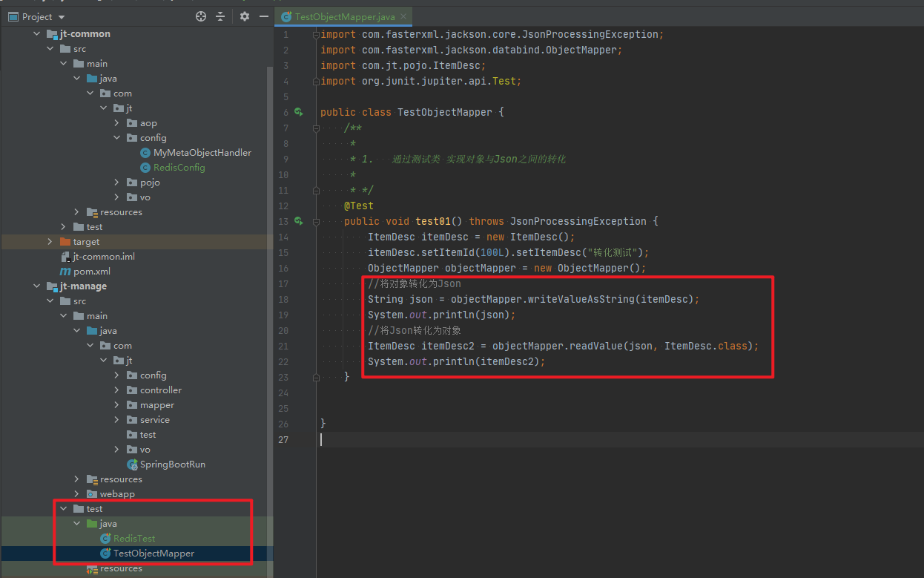The height and width of the screenshot is (578, 924).
Task: Click SpringBootRun class icon
Action: (132, 464)
